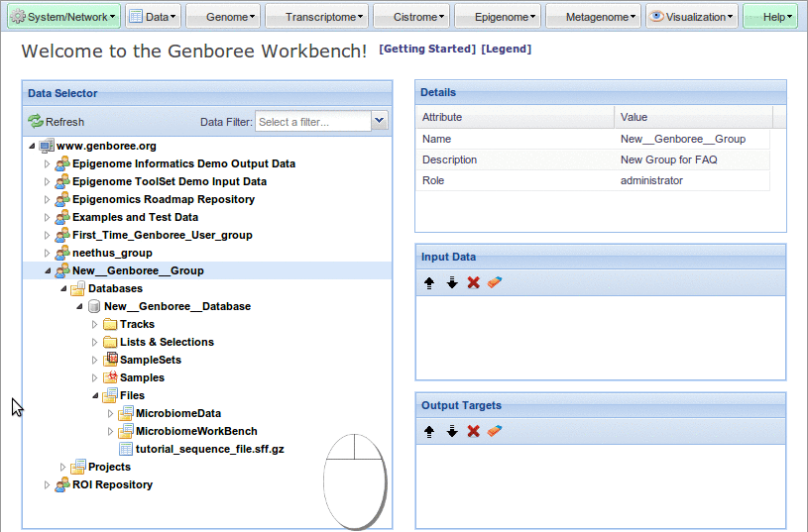The image size is (808, 532).
Task: Expand the MicrobiomeData folder
Action: (110, 414)
